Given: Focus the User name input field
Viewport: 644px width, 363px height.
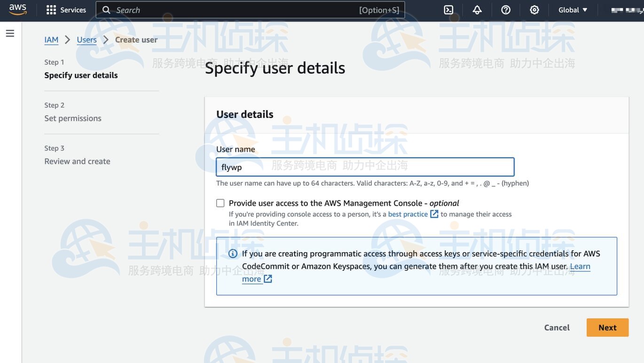Looking at the screenshot, I should click(365, 167).
